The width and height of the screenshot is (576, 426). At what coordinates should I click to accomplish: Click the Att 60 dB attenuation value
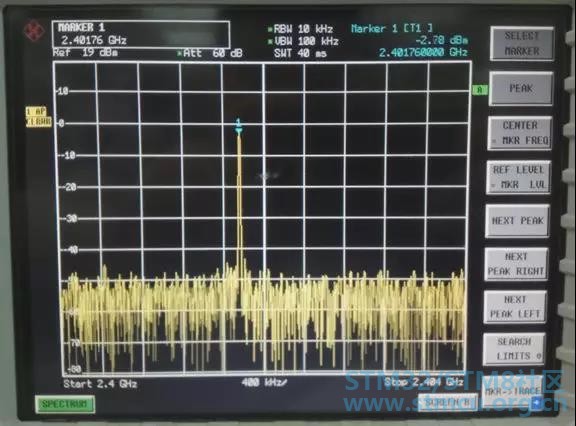[x=210, y=53]
